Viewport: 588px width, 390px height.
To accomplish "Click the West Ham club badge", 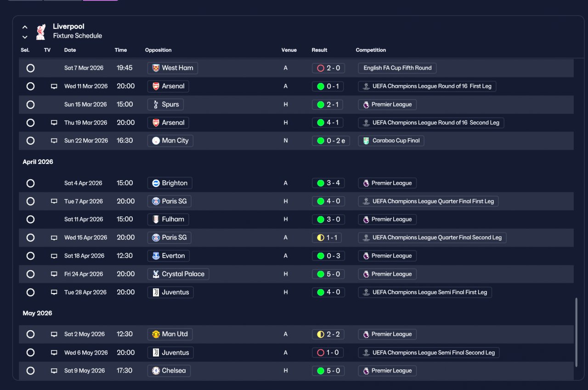I will (155, 68).
